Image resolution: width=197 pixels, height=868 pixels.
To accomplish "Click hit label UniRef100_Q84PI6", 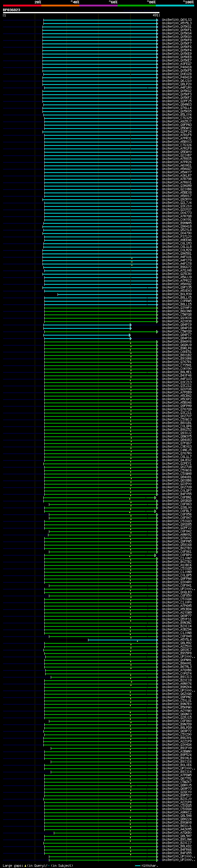I will 177,338.
